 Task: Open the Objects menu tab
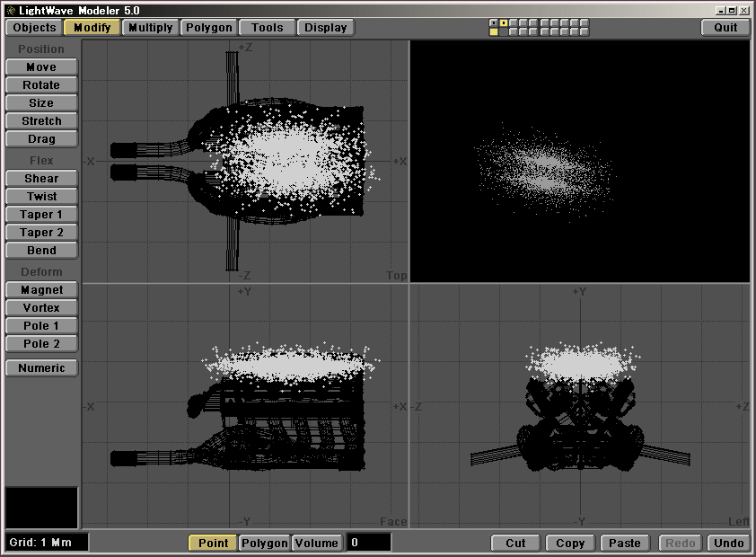point(35,28)
